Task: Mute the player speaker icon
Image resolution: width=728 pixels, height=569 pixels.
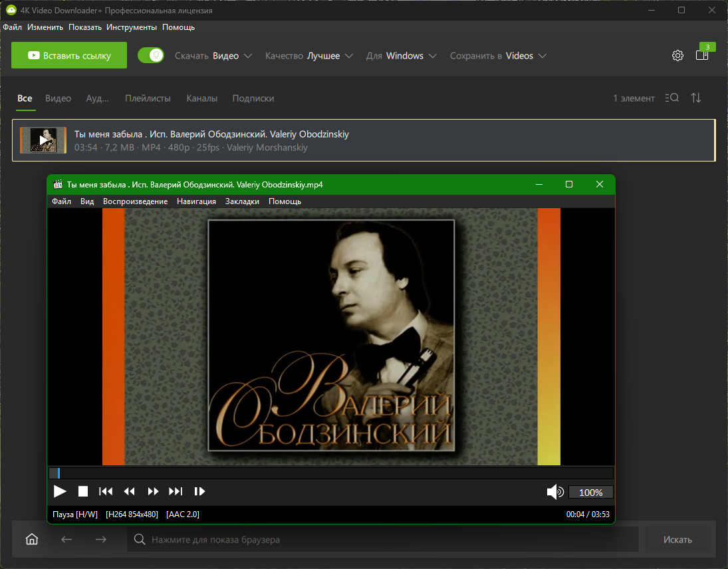Action: coord(555,492)
